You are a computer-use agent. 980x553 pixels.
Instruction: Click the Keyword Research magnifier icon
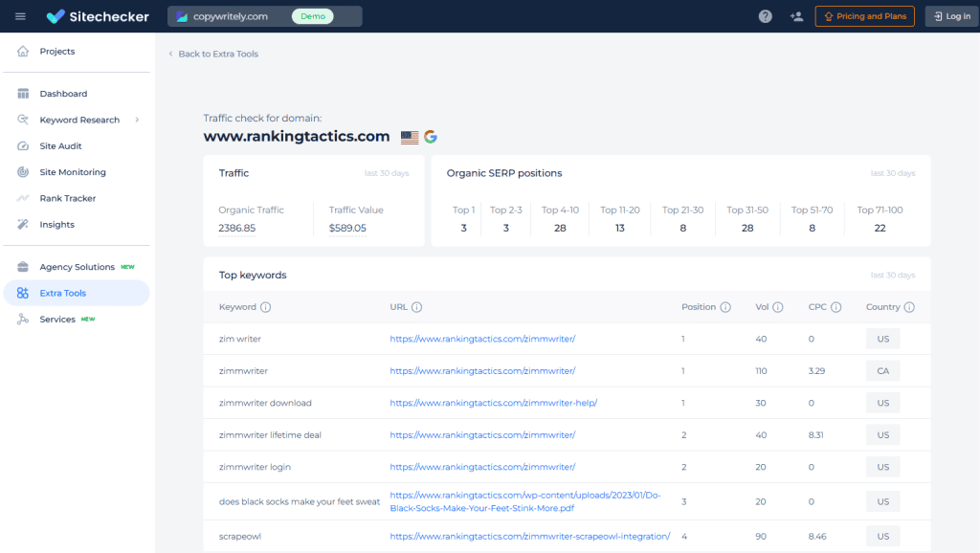tap(23, 120)
